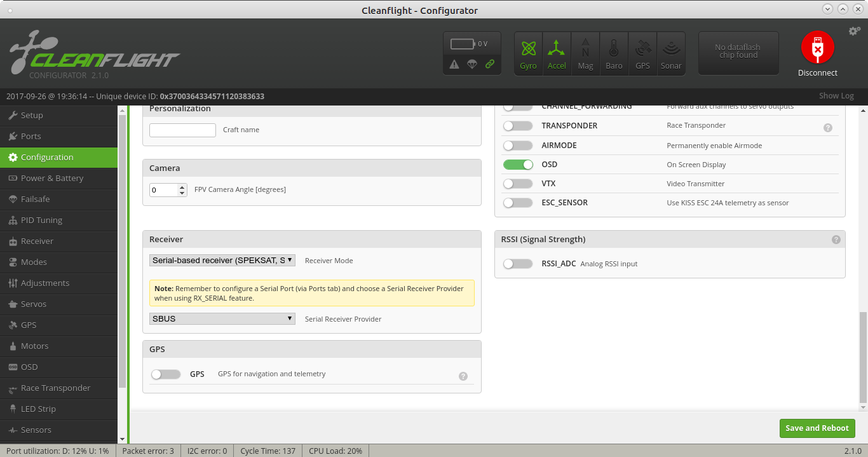Open the Ports tab

58,136
